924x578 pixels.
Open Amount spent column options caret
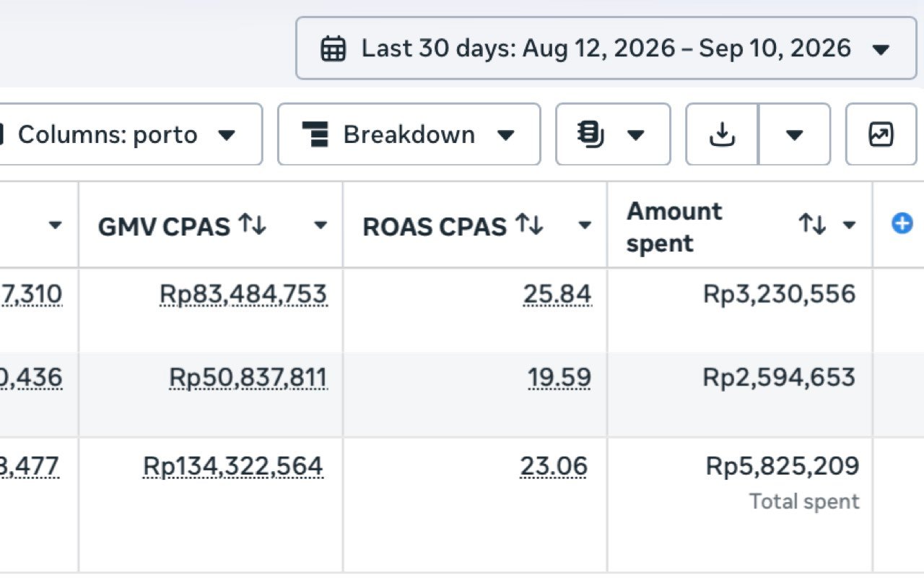(x=850, y=225)
